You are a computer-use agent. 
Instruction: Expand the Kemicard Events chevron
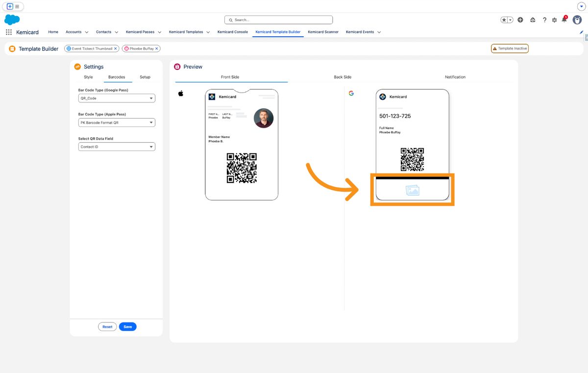coord(379,32)
